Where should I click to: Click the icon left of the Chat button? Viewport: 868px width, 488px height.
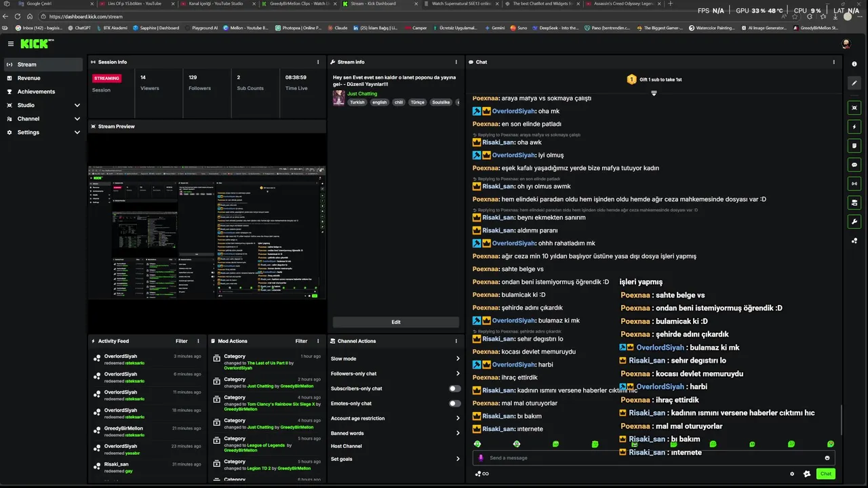pos(807,474)
